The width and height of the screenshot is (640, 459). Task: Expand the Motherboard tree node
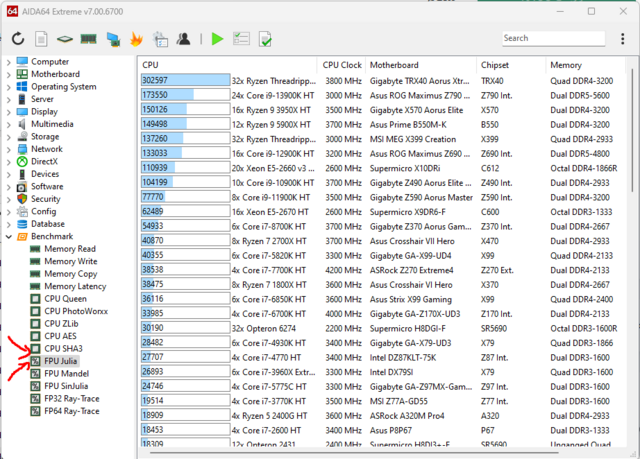coord(9,74)
